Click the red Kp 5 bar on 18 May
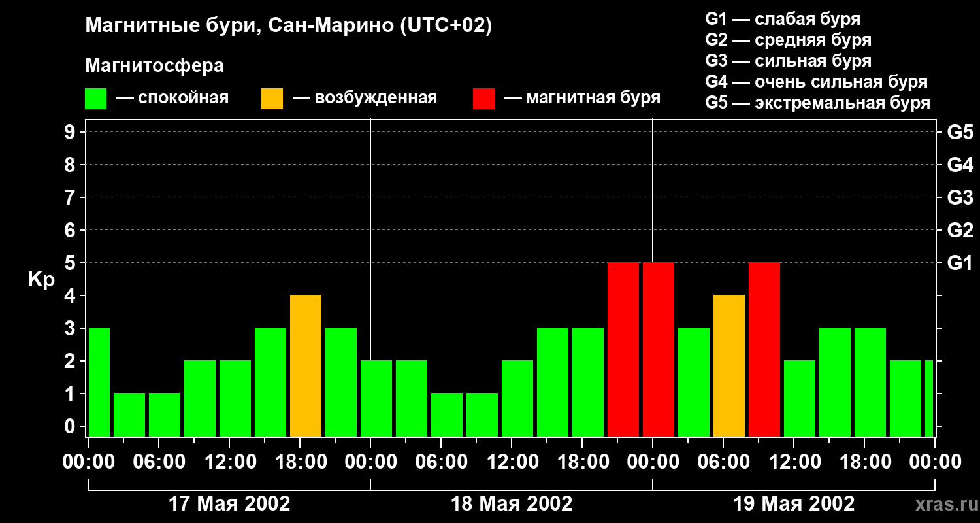The height and width of the screenshot is (523, 980). [x=623, y=349]
